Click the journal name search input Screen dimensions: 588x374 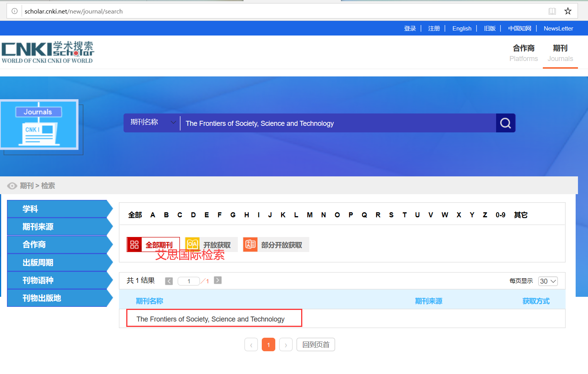click(338, 123)
